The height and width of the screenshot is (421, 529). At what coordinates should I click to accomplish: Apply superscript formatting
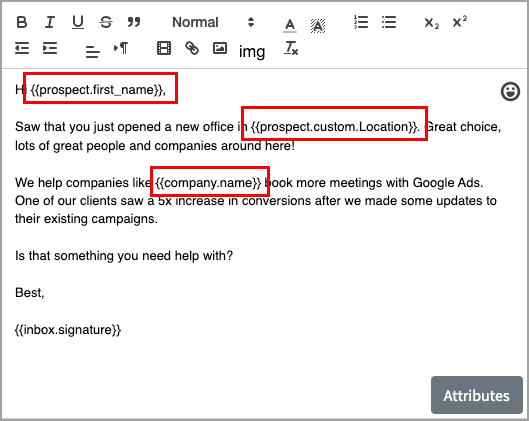click(460, 22)
